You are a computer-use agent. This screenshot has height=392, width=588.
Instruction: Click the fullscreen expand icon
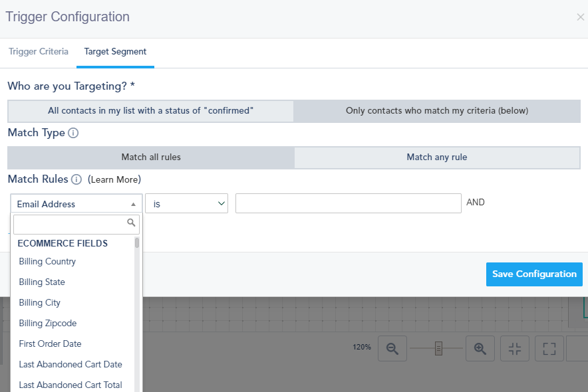pyautogui.click(x=549, y=348)
